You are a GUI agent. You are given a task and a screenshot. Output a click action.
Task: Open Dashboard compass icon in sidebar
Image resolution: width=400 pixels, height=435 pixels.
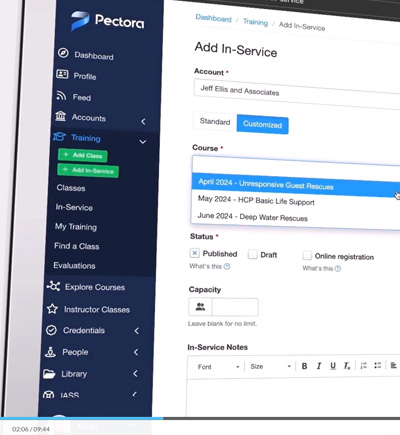(x=63, y=53)
